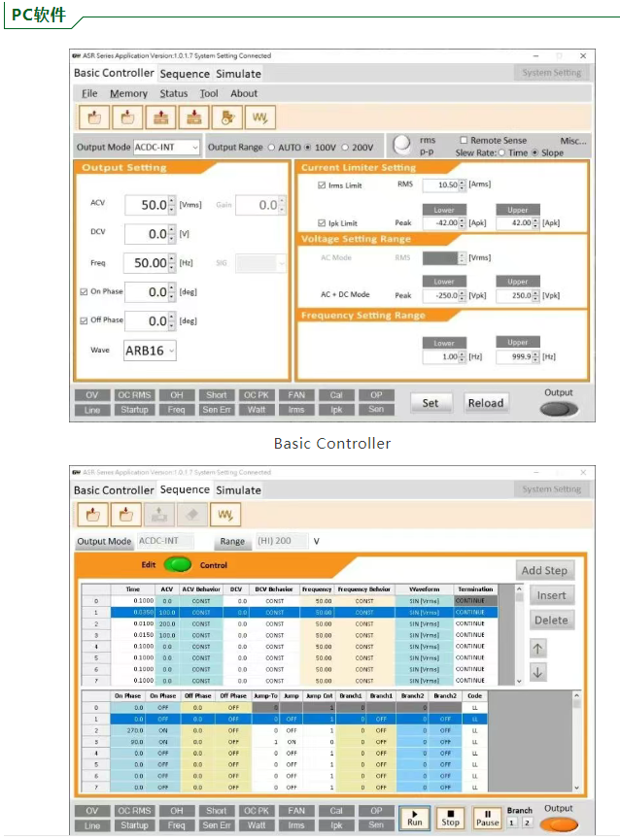Click the Add Step button

(x=545, y=571)
